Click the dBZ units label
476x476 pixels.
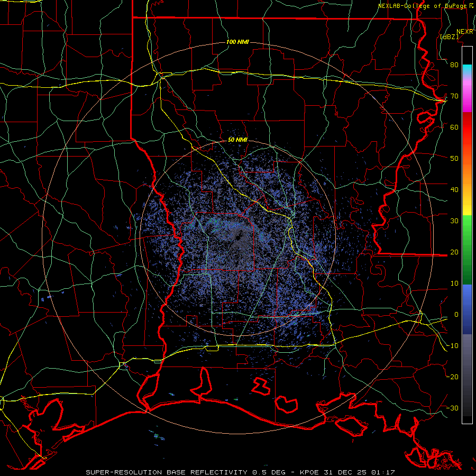(x=449, y=36)
